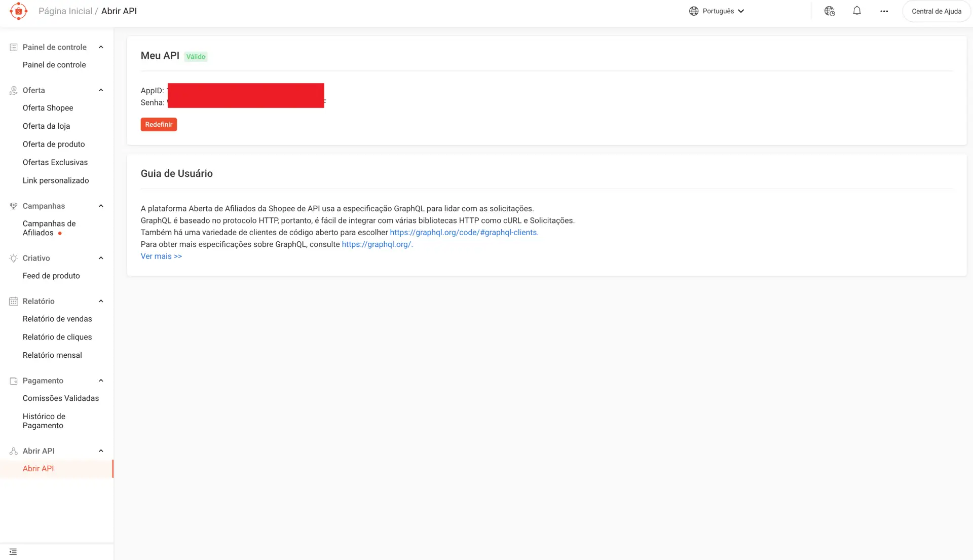Click the globe icon beside Português

694,11
